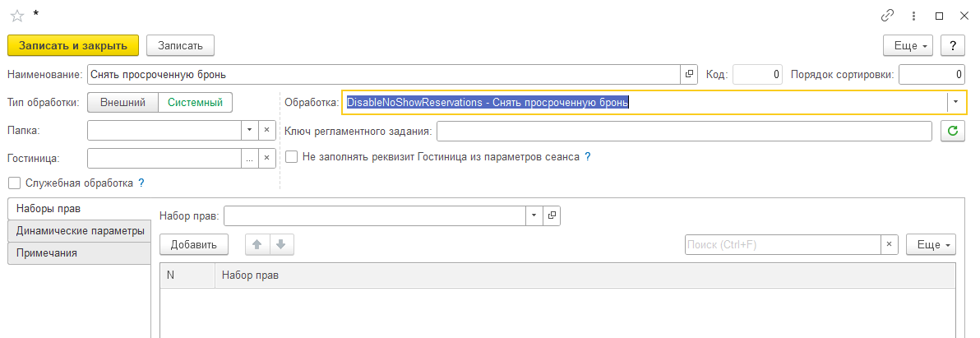Image resolution: width=980 pixels, height=338 pixels.
Task: Open the table's Еще menu
Action: [931, 244]
